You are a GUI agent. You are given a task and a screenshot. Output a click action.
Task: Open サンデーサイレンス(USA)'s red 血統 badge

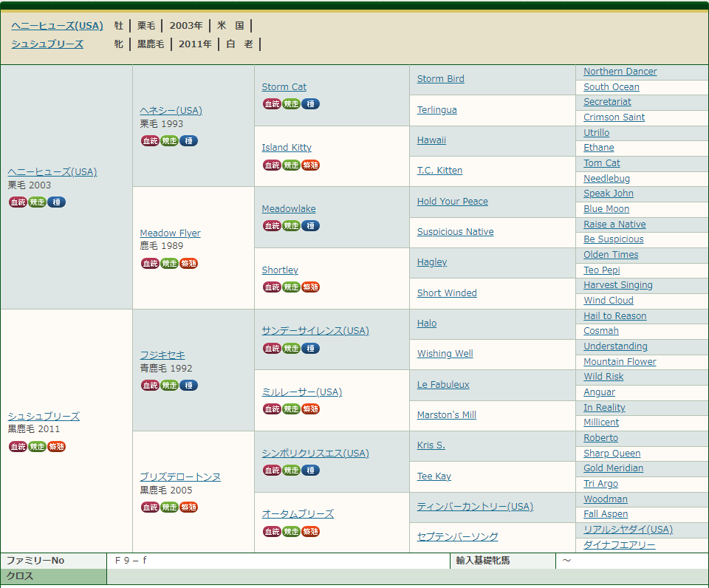tap(272, 348)
